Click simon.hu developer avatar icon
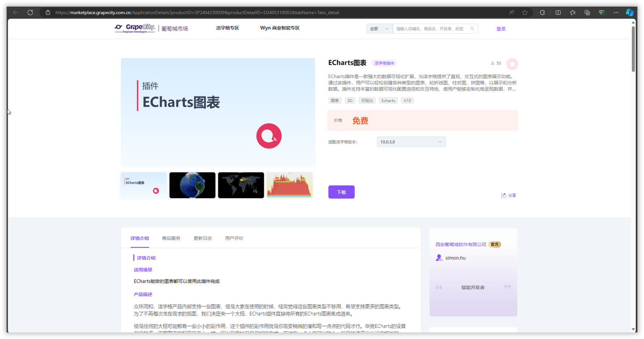Viewport: 644px width, 339px height. coord(438,258)
